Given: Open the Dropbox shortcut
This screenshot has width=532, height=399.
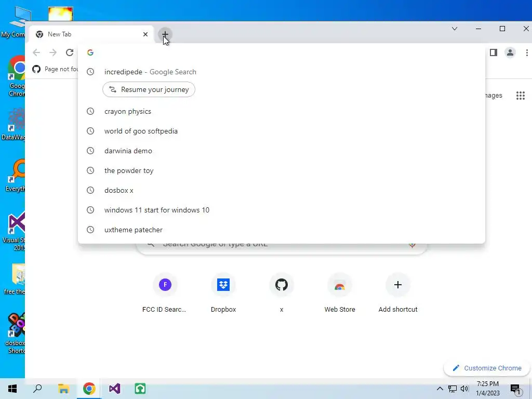Looking at the screenshot, I should [223, 292].
